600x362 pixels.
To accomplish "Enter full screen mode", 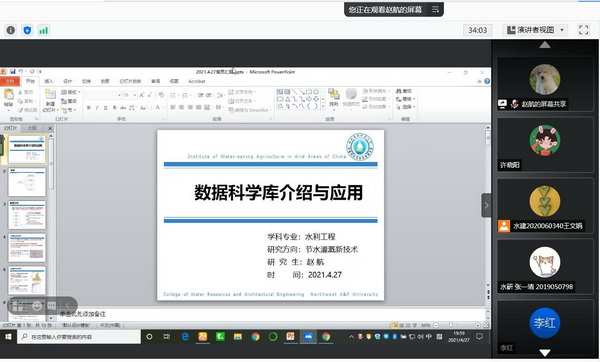I will [x=583, y=30].
